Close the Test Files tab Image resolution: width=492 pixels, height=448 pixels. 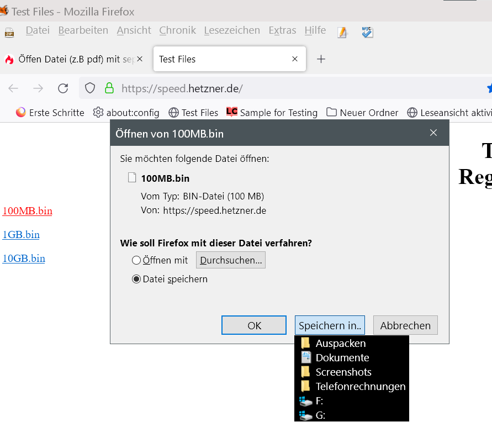coord(295,59)
